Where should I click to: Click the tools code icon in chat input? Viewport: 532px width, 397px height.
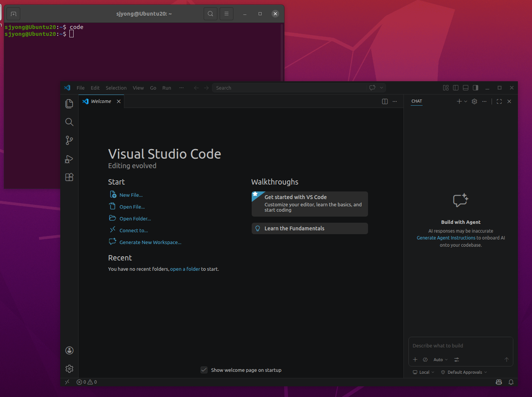(x=425, y=360)
